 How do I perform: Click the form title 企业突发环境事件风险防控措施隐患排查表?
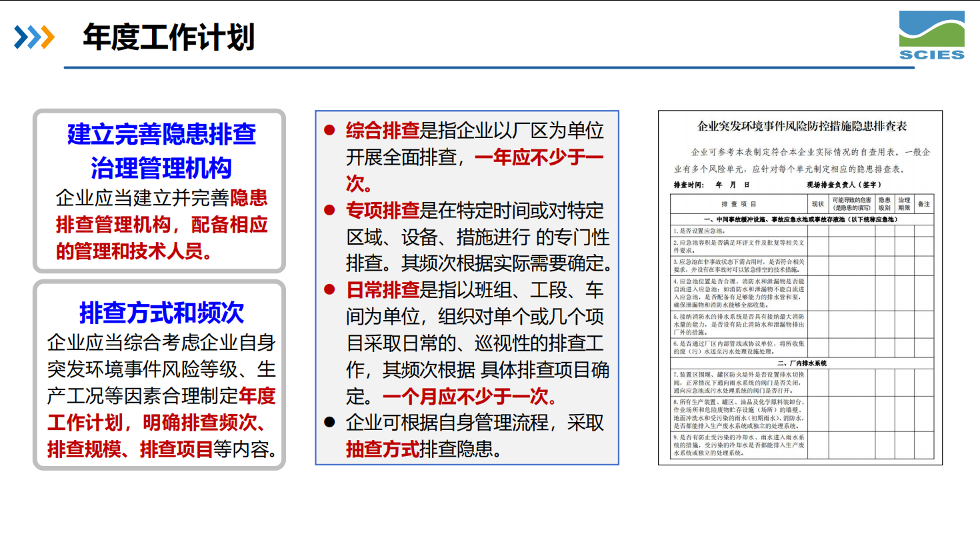click(x=802, y=126)
